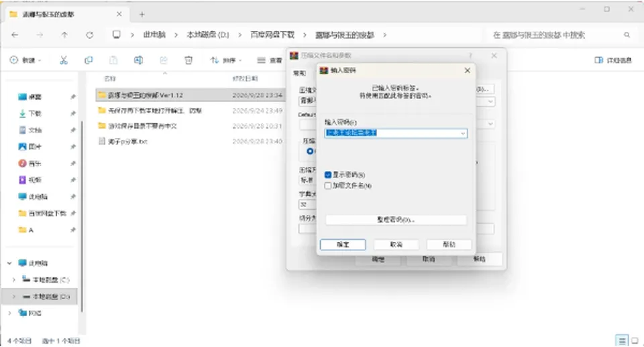Screen dimensions: 644x347
Task: Click 帮助 Help in archive parameters dialog
Action: [x=479, y=259]
